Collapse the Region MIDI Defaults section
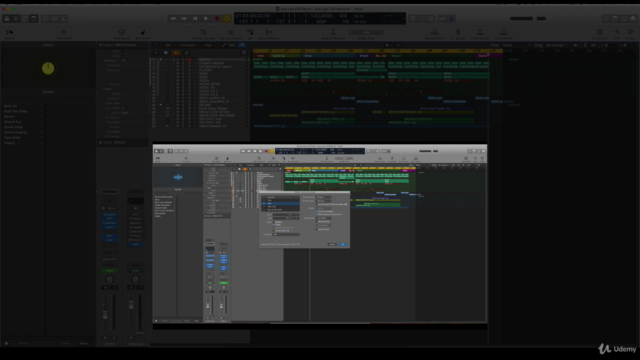The image size is (640, 360). [x=100, y=45]
